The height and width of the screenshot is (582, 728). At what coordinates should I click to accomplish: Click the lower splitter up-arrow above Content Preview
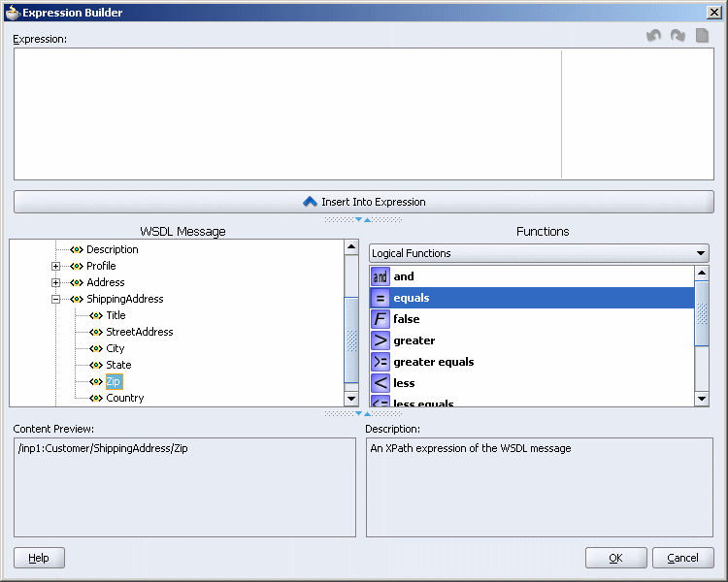coord(367,413)
